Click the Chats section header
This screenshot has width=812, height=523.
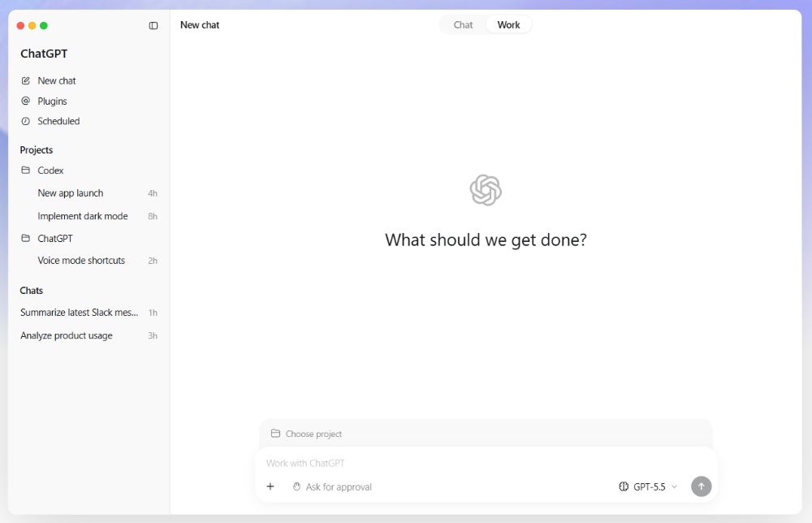click(31, 291)
